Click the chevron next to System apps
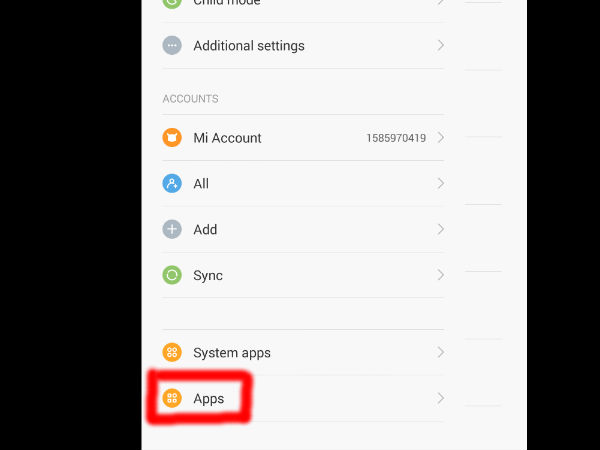600x450 pixels. click(x=441, y=352)
